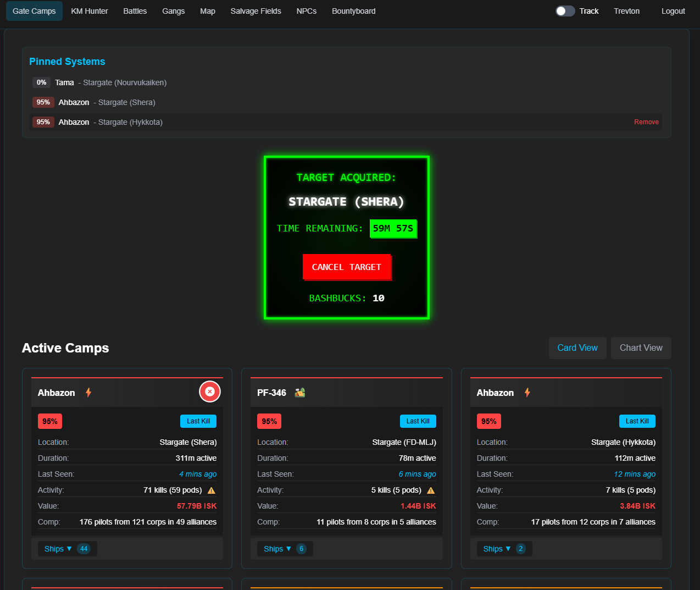Remove pinned Ahbazon Hykkota system
The height and width of the screenshot is (590, 700).
646,122
